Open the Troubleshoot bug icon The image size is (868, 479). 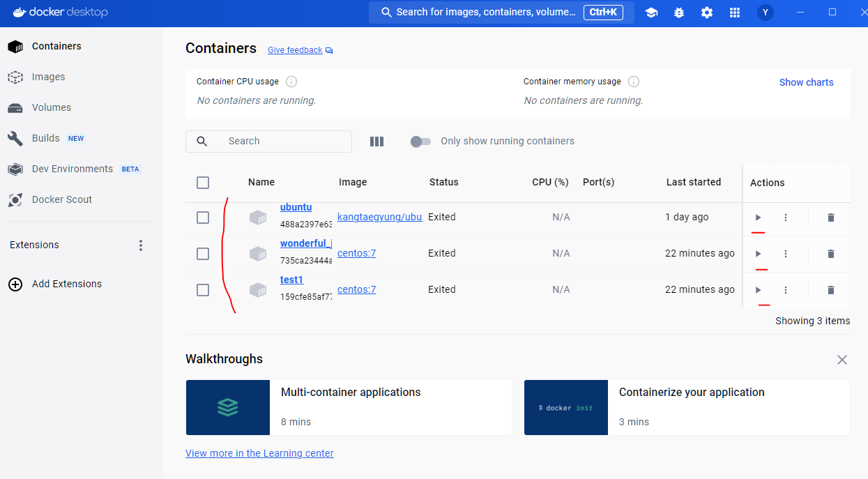[679, 13]
